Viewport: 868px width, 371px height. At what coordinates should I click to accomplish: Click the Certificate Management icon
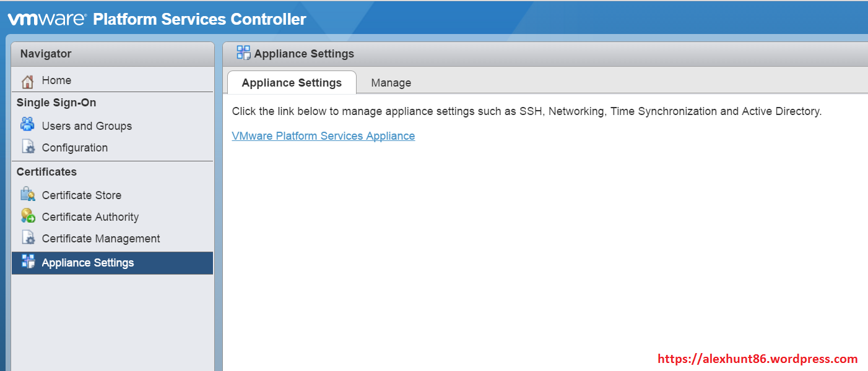[x=28, y=238]
